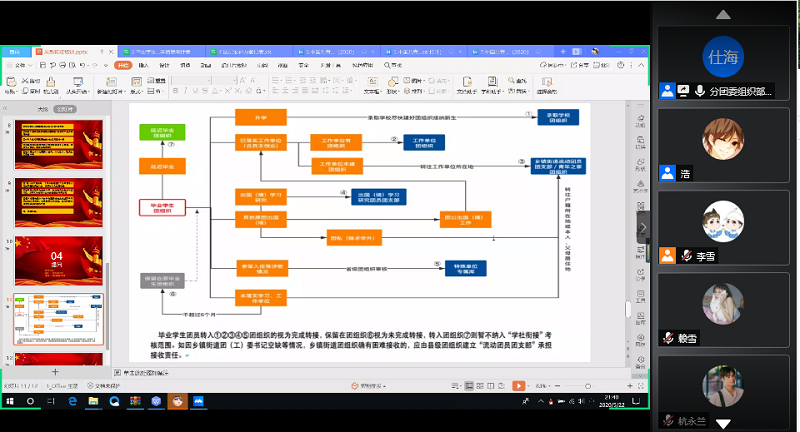Toggle muted microphone for participant 李雪
800x432 pixels.
pos(686,256)
